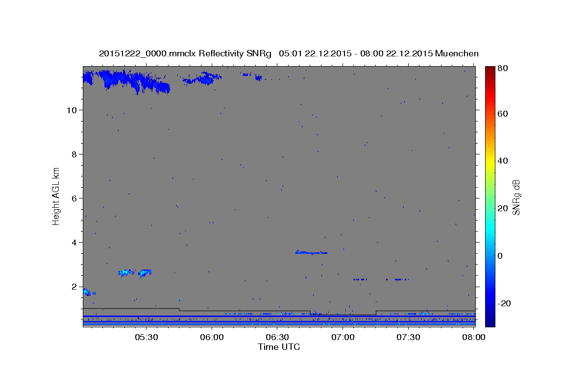Click the 'Height AGL km' axis label
Screen dimensions: 588x392
point(56,196)
